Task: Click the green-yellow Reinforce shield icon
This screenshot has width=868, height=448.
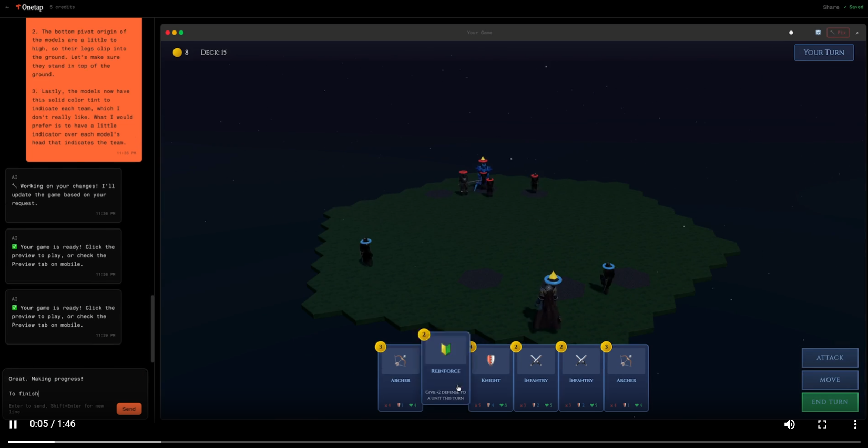Action: click(x=445, y=349)
